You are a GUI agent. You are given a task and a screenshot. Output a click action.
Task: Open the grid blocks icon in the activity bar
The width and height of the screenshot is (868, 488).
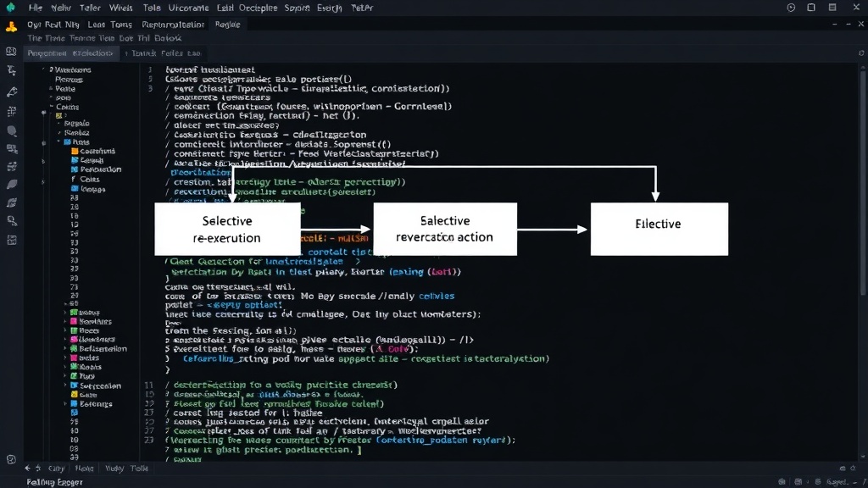coord(12,111)
